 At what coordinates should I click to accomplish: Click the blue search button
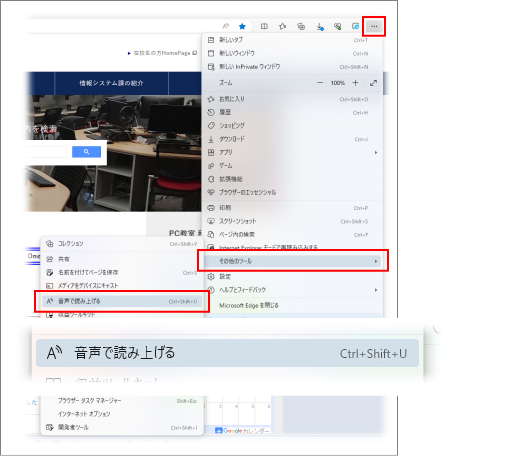[x=86, y=152]
